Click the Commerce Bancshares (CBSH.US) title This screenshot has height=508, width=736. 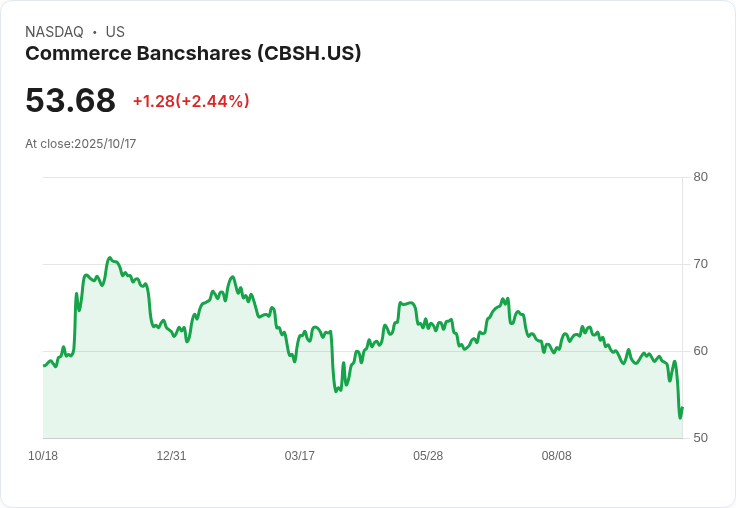(193, 54)
